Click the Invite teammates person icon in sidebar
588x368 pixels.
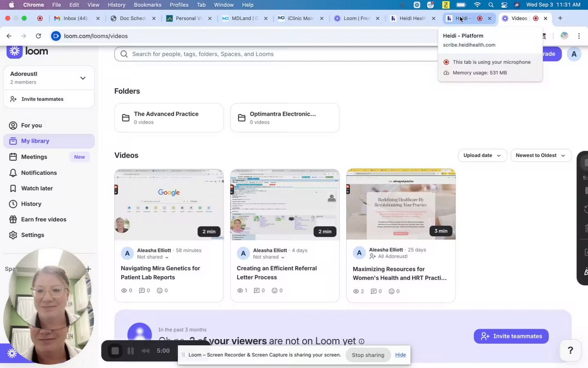click(13, 99)
